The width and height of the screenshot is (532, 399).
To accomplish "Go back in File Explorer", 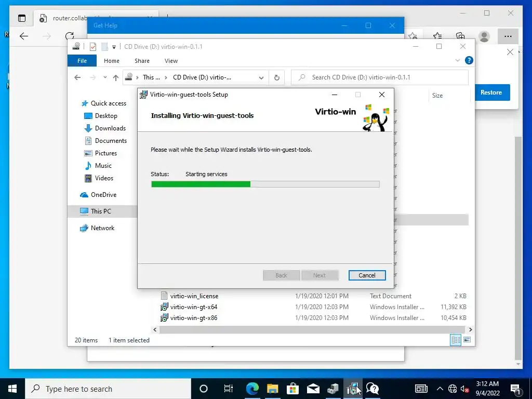I will [77, 77].
